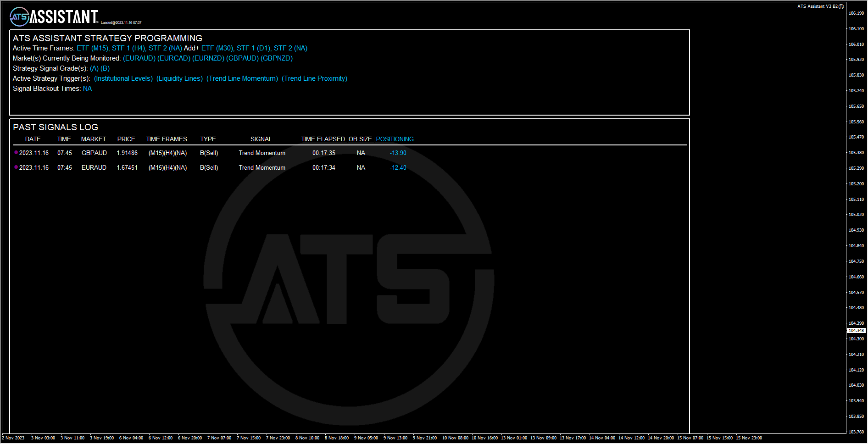
Task: Click the DATE column header
Action: tap(33, 139)
